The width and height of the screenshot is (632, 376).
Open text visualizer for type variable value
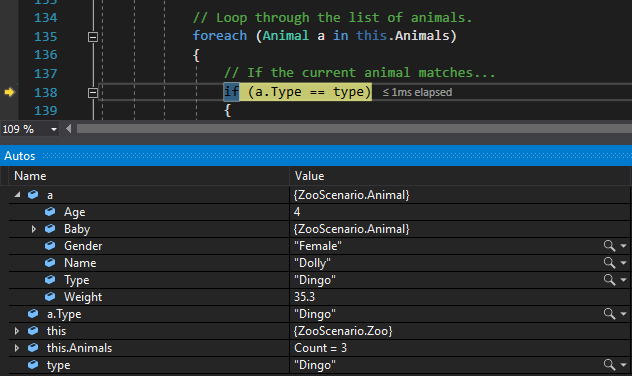[x=609, y=365]
